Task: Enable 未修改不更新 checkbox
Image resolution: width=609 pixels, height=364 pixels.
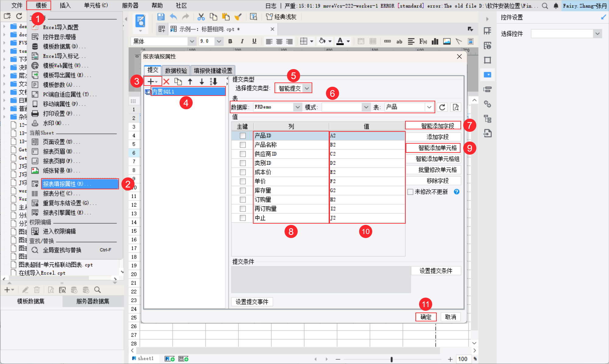Action: pyautogui.click(x=410, y=192)
